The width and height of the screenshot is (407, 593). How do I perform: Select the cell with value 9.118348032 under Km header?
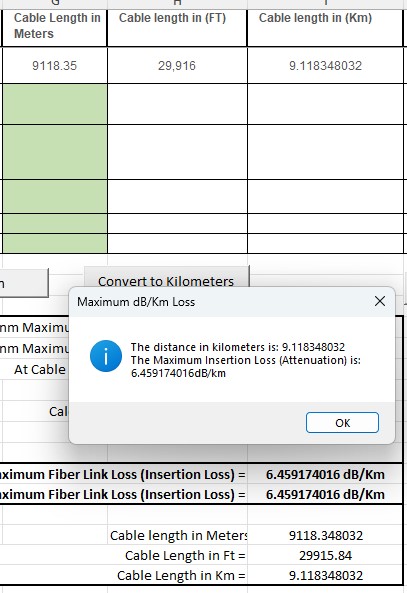(x=325, y=65)
